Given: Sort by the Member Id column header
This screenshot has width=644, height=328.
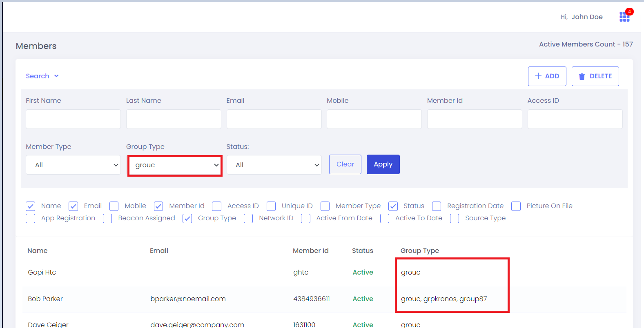Looking at the screenshot, I should point(311,250).
